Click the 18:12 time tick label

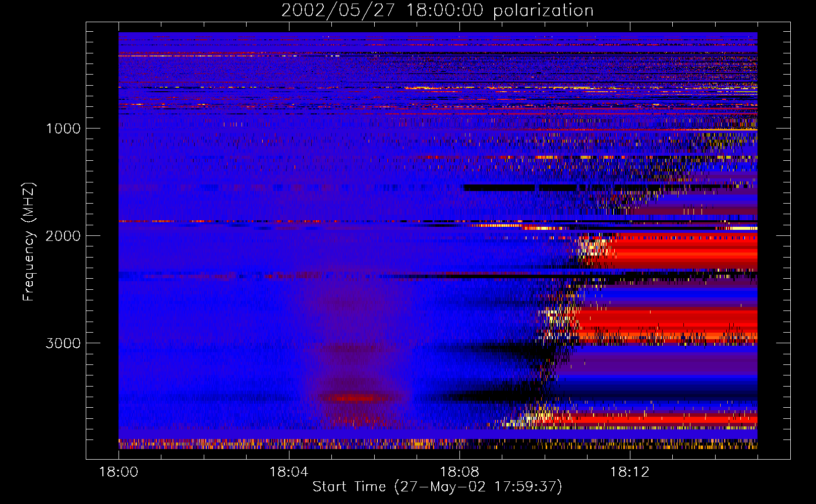tap(630, 472)
